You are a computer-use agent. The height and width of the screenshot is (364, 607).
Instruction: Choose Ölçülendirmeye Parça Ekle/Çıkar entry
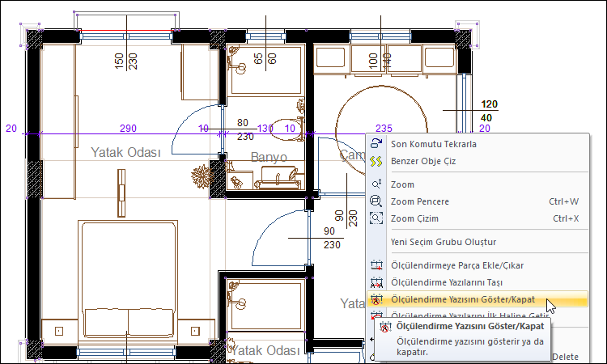click(x=478, y=265)
